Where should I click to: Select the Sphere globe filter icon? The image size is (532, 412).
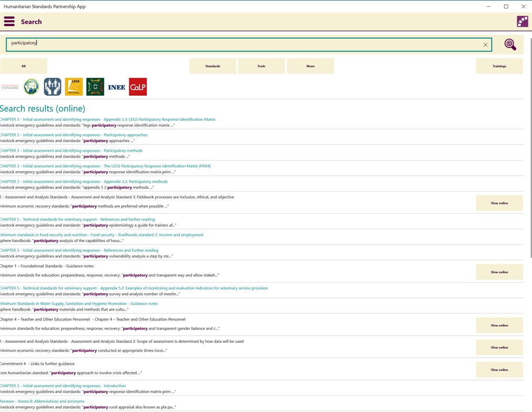(31, 86)
